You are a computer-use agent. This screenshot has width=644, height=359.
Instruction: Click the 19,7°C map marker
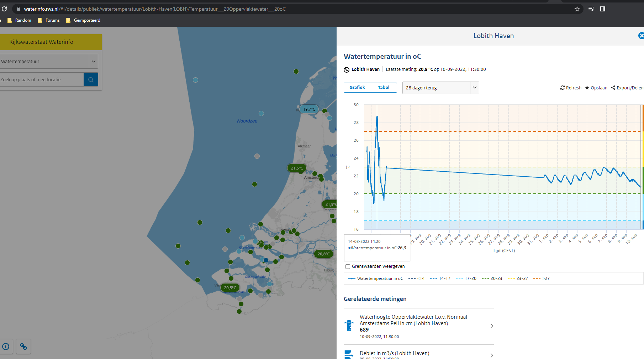309,109
